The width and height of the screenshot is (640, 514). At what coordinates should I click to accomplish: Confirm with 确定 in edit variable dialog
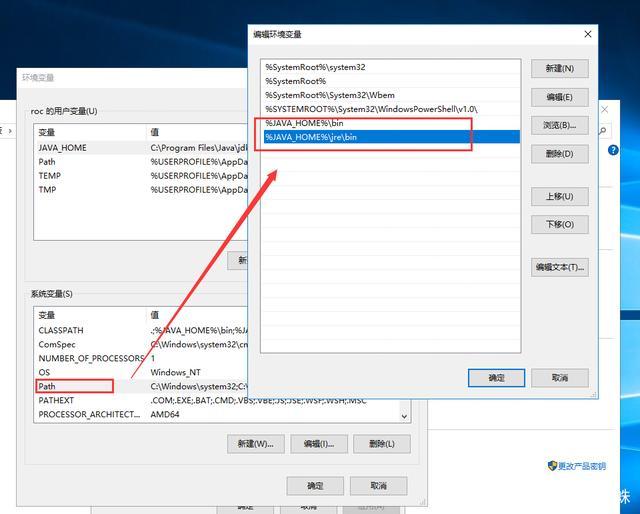(496, 378)
